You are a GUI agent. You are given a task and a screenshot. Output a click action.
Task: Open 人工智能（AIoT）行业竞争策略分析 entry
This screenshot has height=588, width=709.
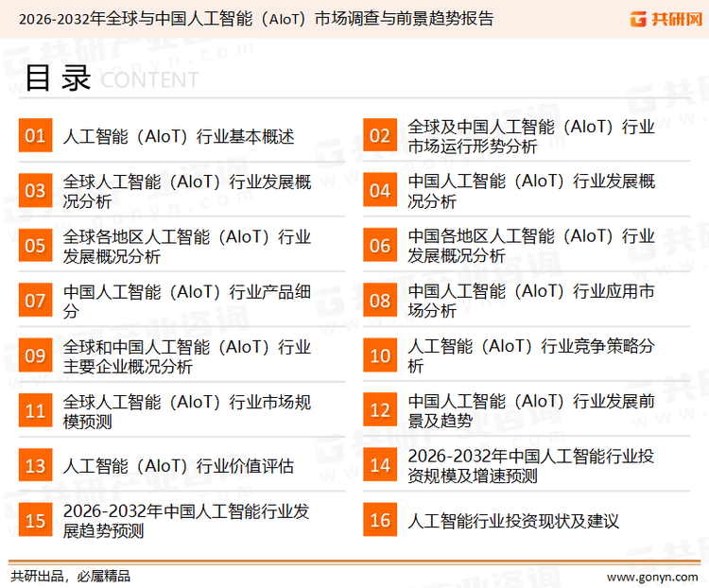click(x=530, y=355)
